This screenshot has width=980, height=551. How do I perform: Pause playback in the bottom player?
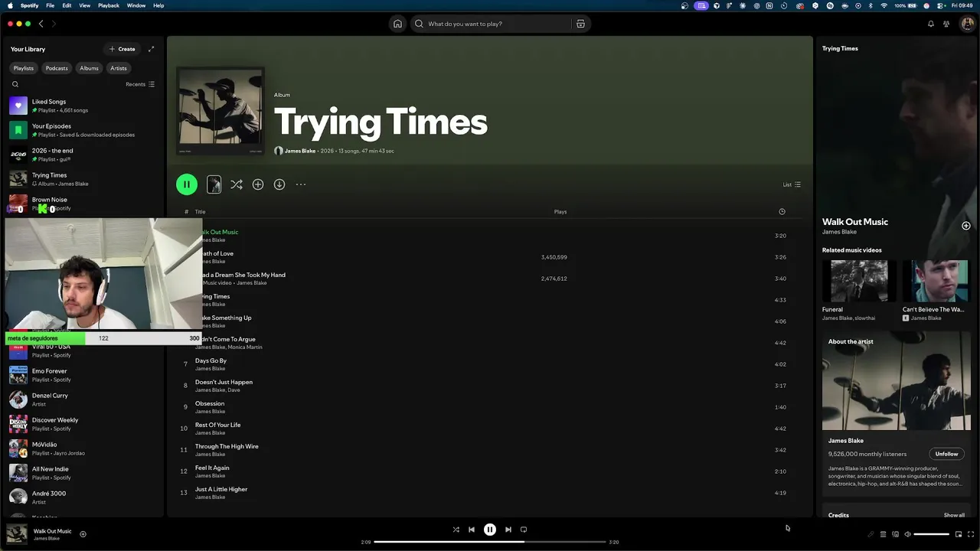click(x=490, y=530)
